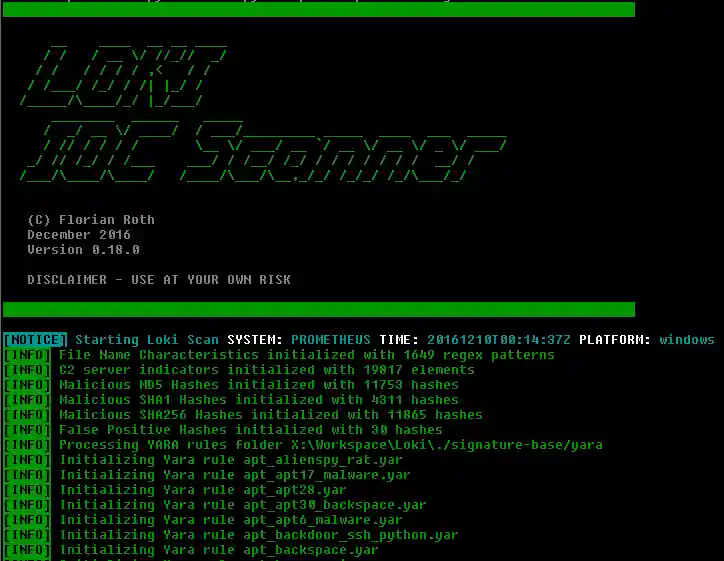The image size is (724, 561).
Task: Click the apt_alienspy_rat.yar rule name
Action: coord(323,460)
